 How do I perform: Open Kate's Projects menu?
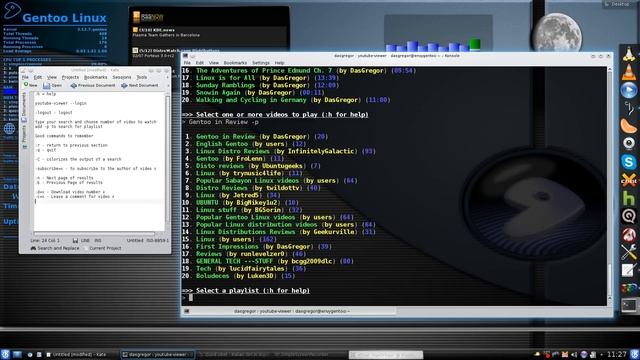click(x=70, y=77)
